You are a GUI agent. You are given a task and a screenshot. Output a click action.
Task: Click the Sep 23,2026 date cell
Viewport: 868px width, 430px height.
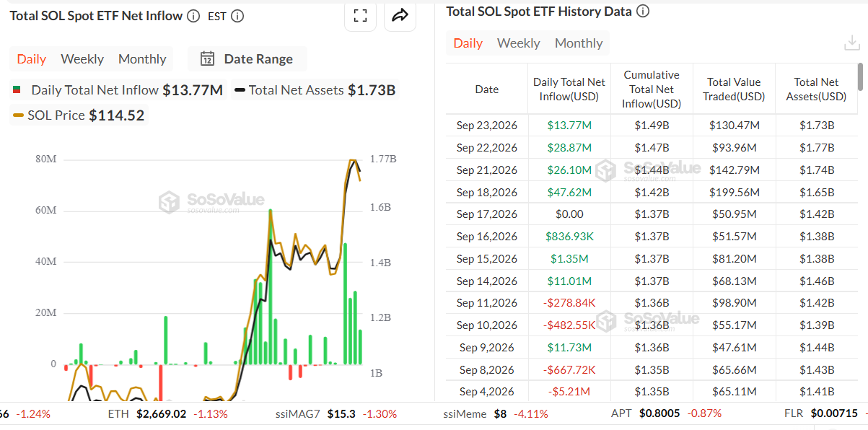[x=487, y=126]
